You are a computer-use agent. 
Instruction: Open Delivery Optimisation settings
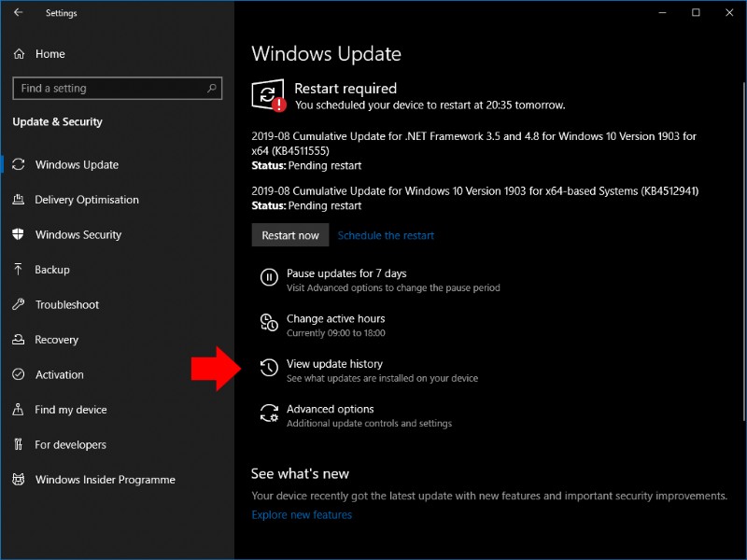pyautogui.click(x=84, y=200)
